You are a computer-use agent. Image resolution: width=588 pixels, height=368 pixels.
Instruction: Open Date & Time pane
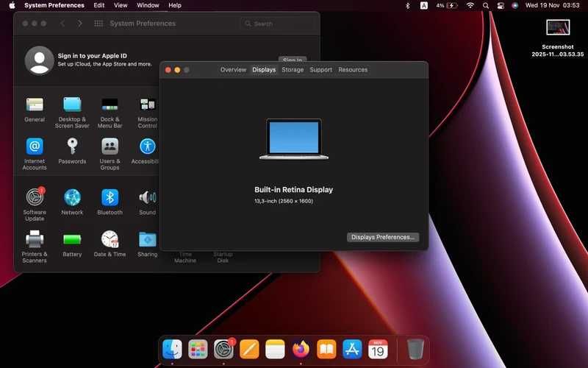(x=110, y=244)
